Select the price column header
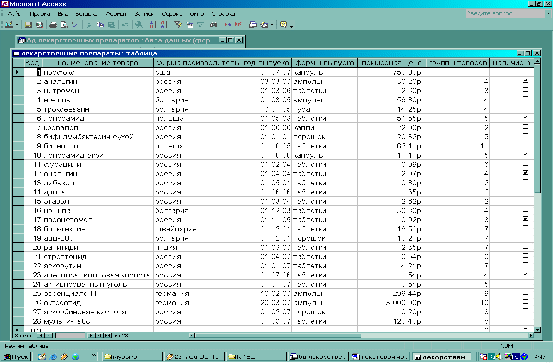The height and width of the screenshot is (363, 554). [391, 63]
